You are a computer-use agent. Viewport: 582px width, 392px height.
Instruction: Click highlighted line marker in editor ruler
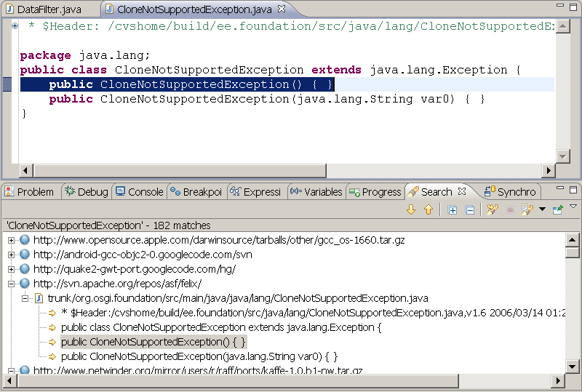pos(7,84)
